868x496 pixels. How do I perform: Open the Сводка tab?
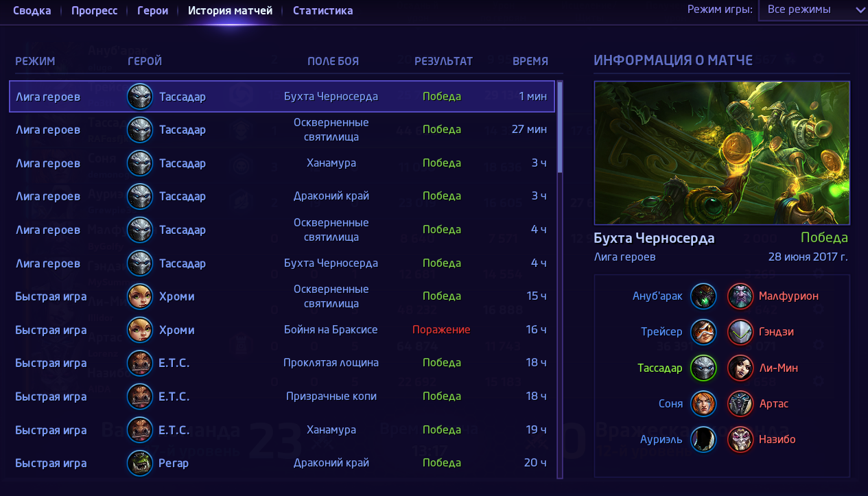tap(32, 10)
